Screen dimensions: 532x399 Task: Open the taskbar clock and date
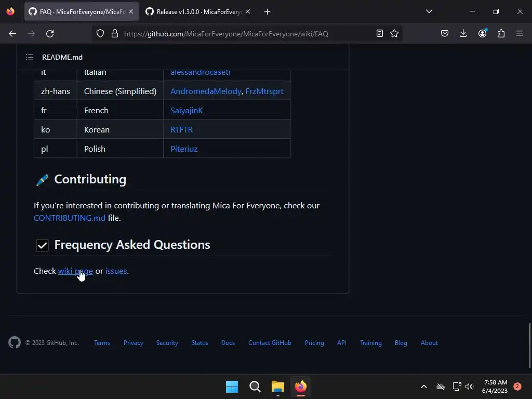(495, 387)
